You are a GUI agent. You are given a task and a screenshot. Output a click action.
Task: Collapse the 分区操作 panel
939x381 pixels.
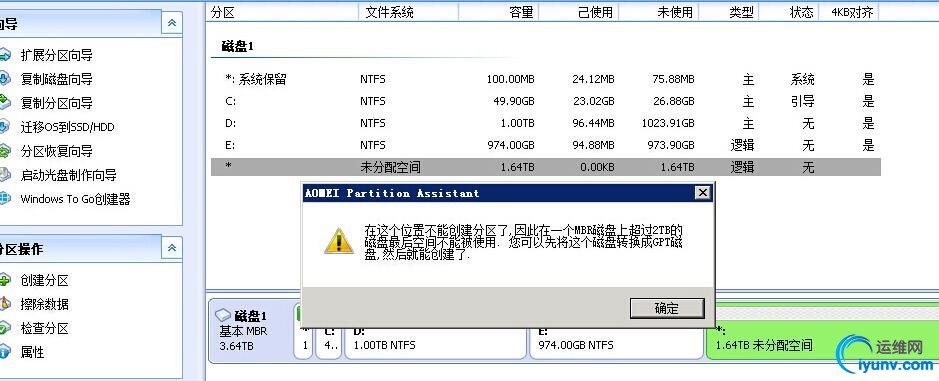(172, 248)
